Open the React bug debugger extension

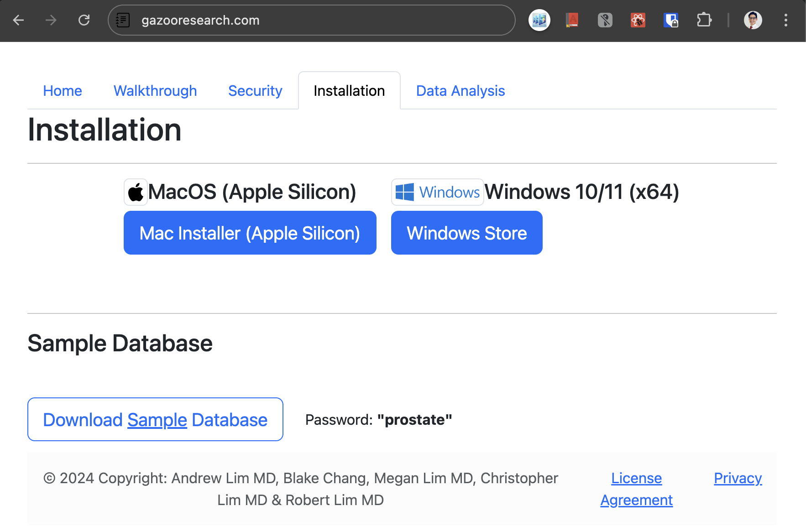click(x=638, y=20)
